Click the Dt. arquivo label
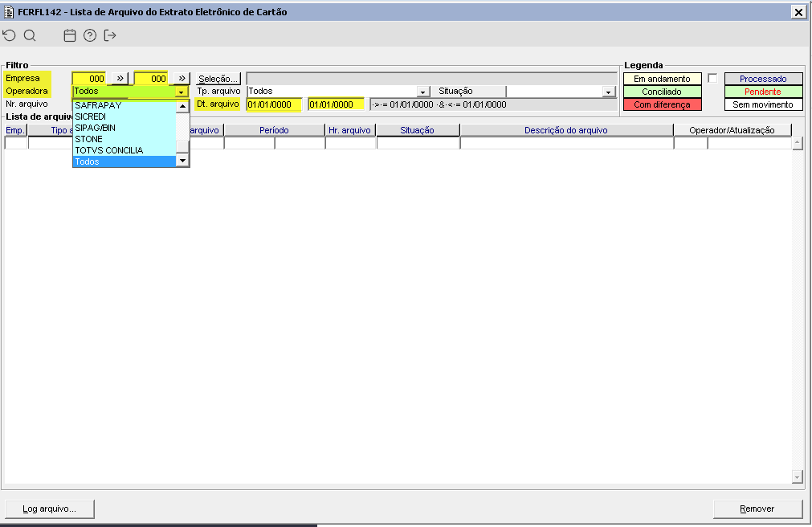Viewport: 812px width, 527px height. 218,104
